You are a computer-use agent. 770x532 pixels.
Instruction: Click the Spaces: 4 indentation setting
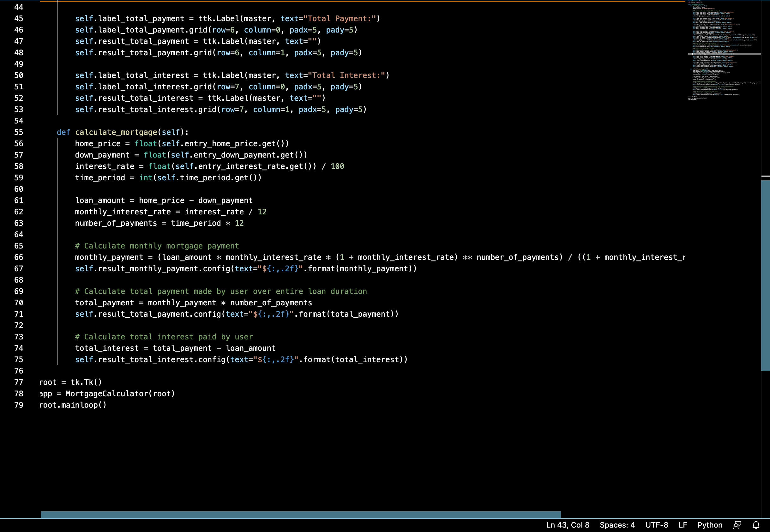[x=617, y=525]
